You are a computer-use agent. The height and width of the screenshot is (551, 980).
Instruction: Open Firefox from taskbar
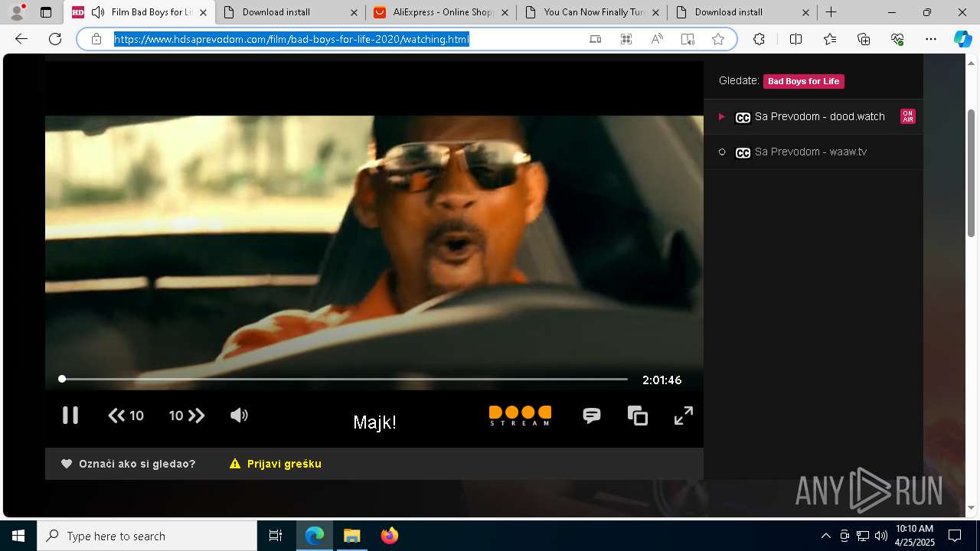pyautogui.click(x=390, y=536)
